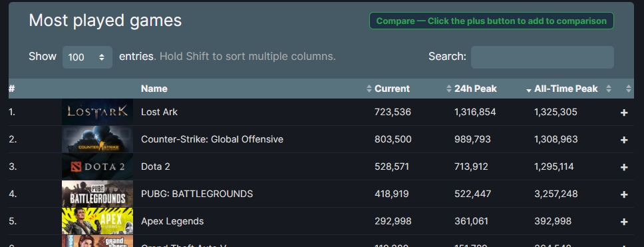
Task: Select PUBG all-time peak 3,257,248
Action: pos(556,194)
